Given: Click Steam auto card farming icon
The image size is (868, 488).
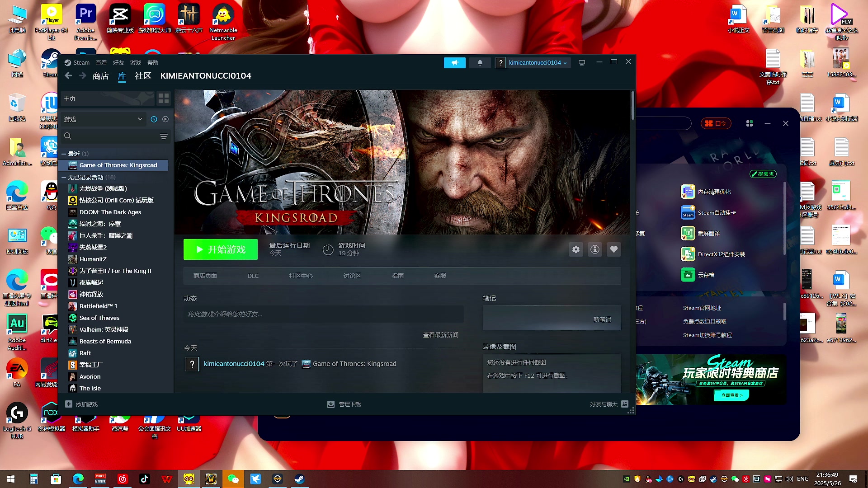Looking at the screenshot, I should (x=688, y=213).
